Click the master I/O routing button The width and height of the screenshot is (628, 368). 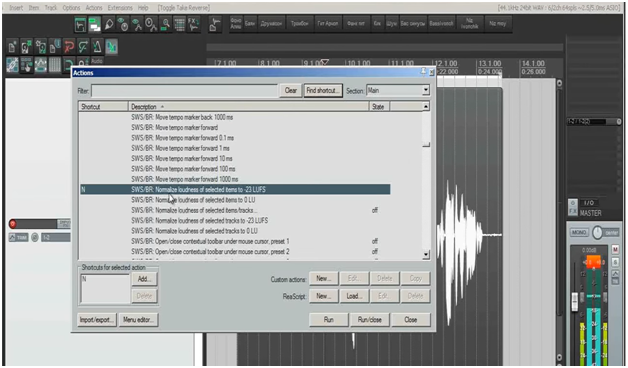tap(589, 203)
